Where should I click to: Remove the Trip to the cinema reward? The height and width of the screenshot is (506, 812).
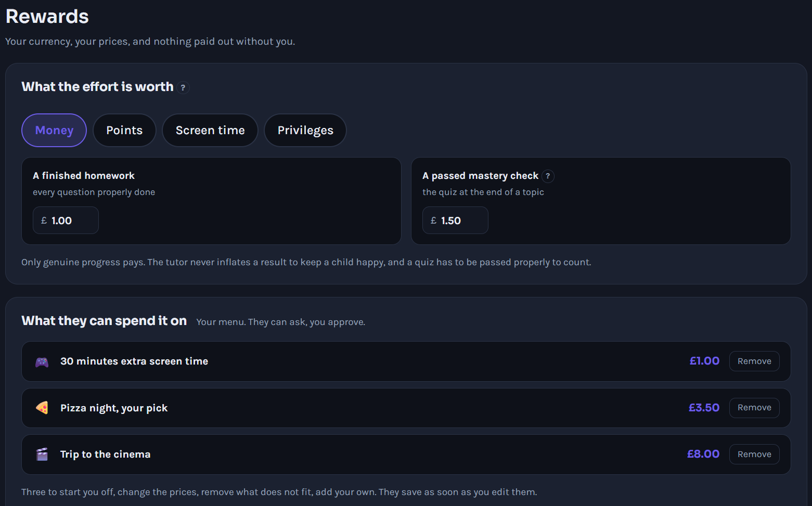(754, 455)
